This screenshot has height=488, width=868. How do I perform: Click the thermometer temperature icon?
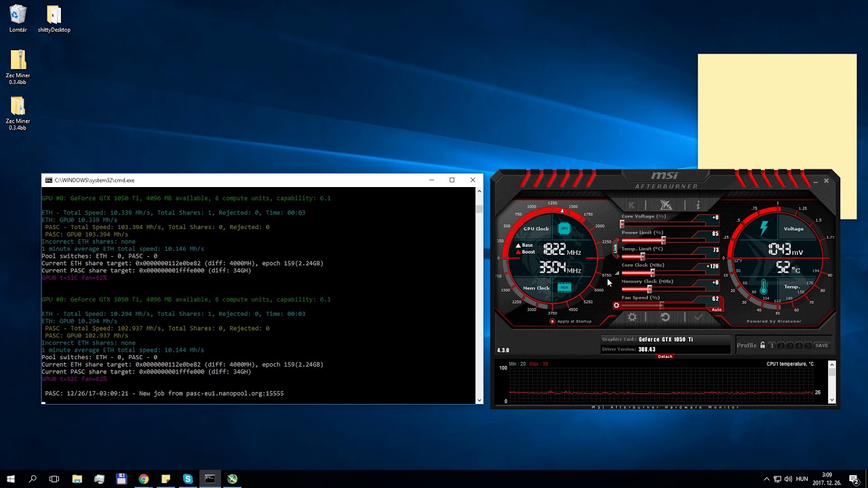coord(764,287)
